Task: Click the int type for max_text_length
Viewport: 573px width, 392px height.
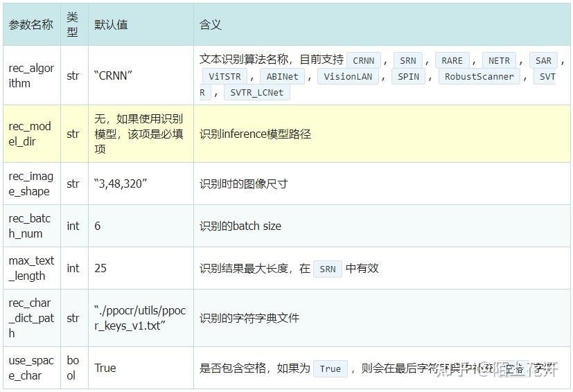Action: pyautogui.click(x=73, y=268)
